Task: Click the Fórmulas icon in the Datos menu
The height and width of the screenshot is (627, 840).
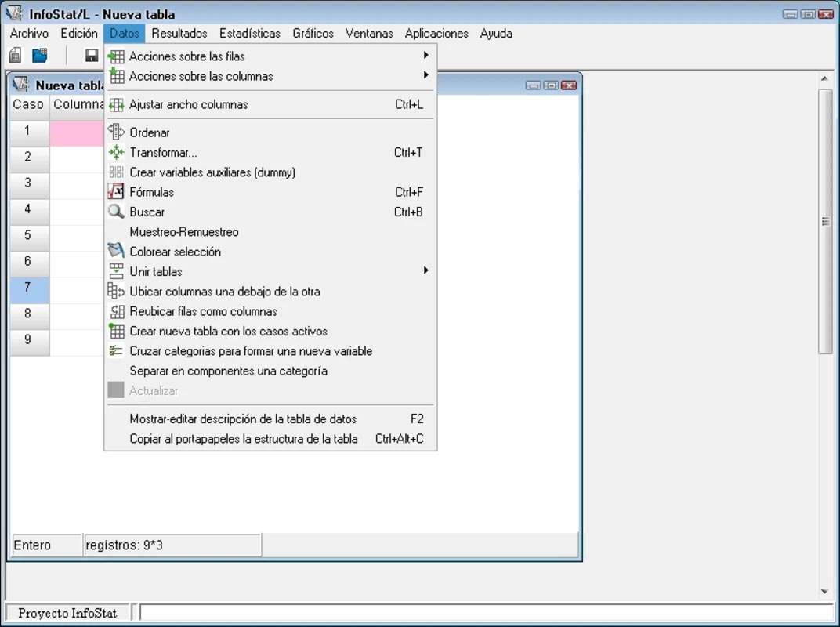Action: pyautogui.click(x=116, y=192)
